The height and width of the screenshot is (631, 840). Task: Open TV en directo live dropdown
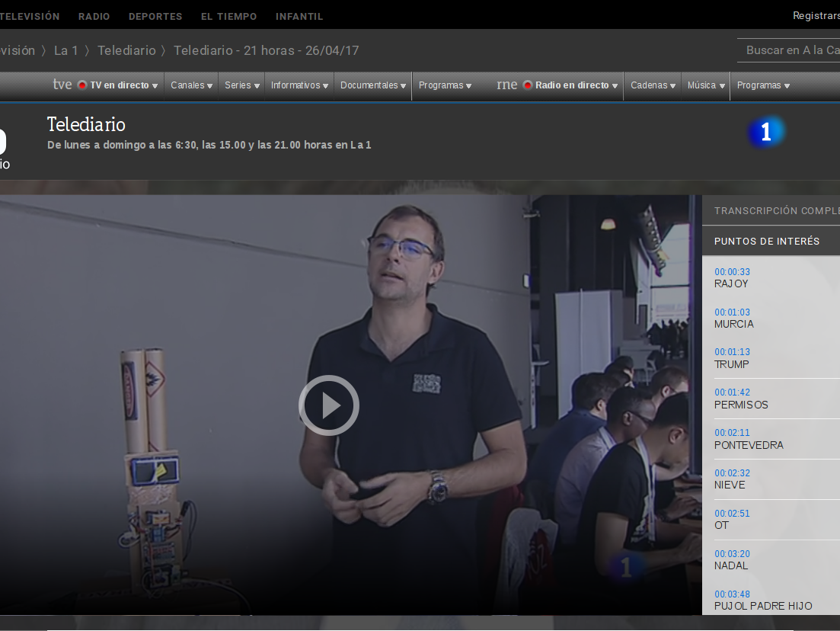click(x=119, y=85)
